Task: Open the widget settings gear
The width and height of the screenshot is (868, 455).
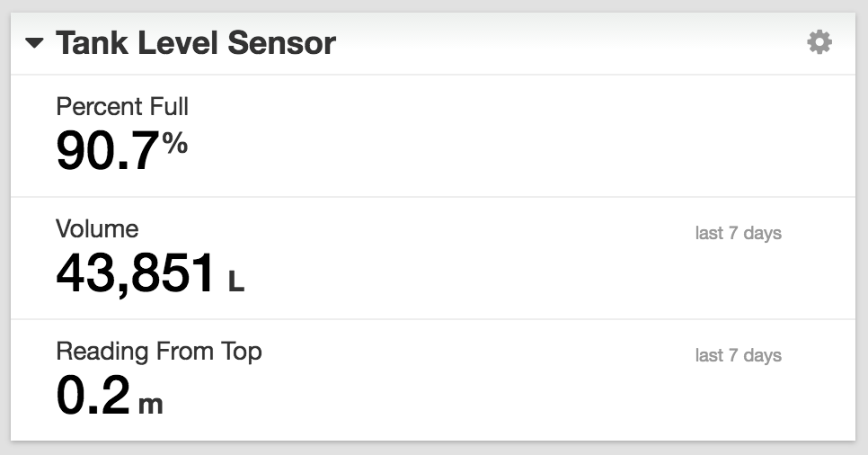Action: [819, 42]
